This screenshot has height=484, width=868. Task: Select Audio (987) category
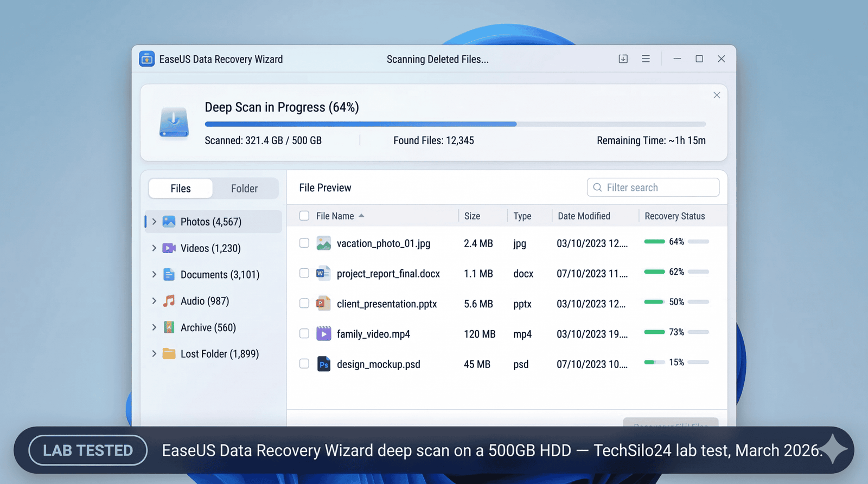click(213, 301)
